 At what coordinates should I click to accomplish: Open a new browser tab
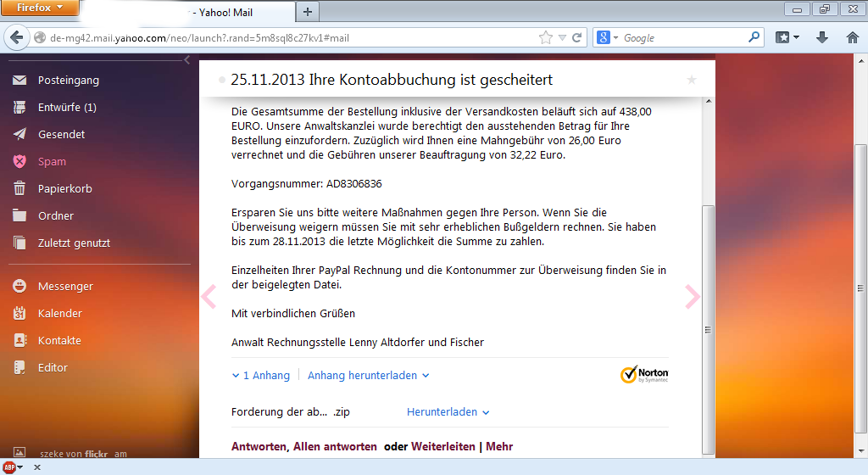point(307,12)
